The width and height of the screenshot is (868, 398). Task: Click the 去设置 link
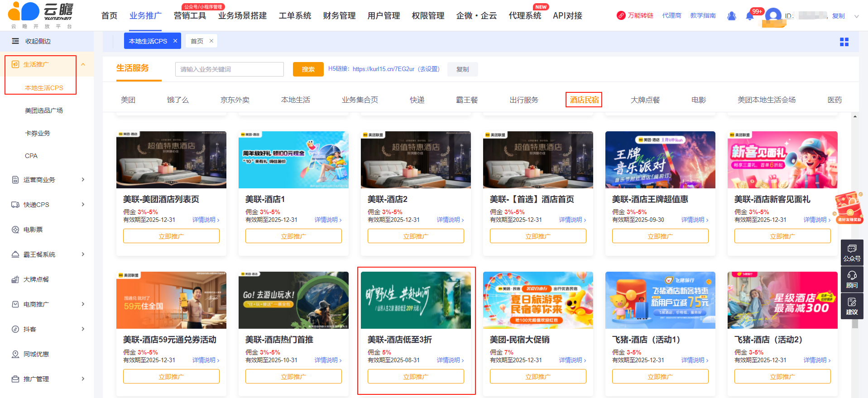428,69
